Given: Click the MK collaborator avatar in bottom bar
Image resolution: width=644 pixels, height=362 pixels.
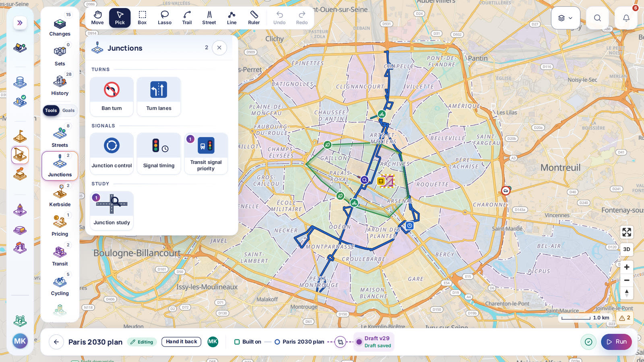Looking at the screenshot, I should pos(213,341).
